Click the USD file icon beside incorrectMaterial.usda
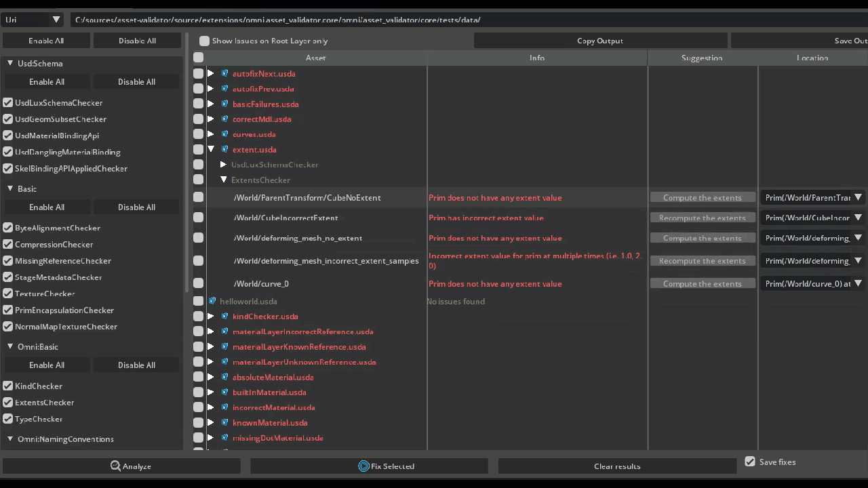 tap(225, 407)
